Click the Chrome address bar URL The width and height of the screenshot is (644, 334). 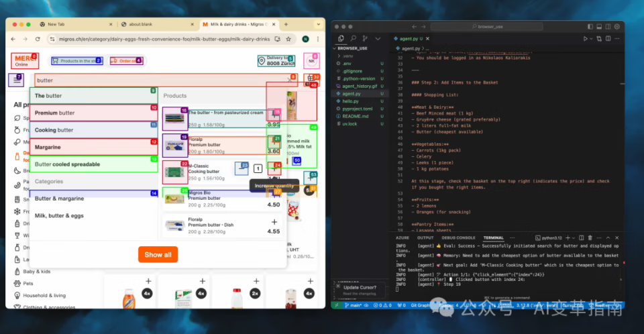point(164,39)
